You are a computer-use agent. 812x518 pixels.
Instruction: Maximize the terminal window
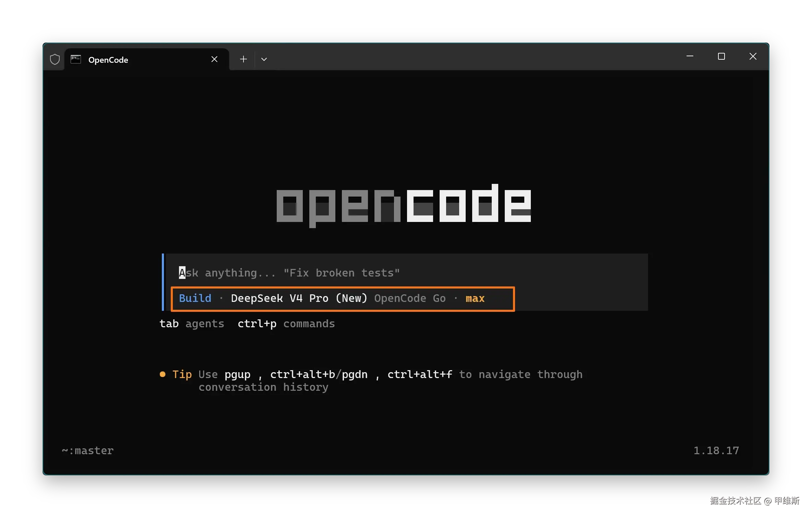721,56
